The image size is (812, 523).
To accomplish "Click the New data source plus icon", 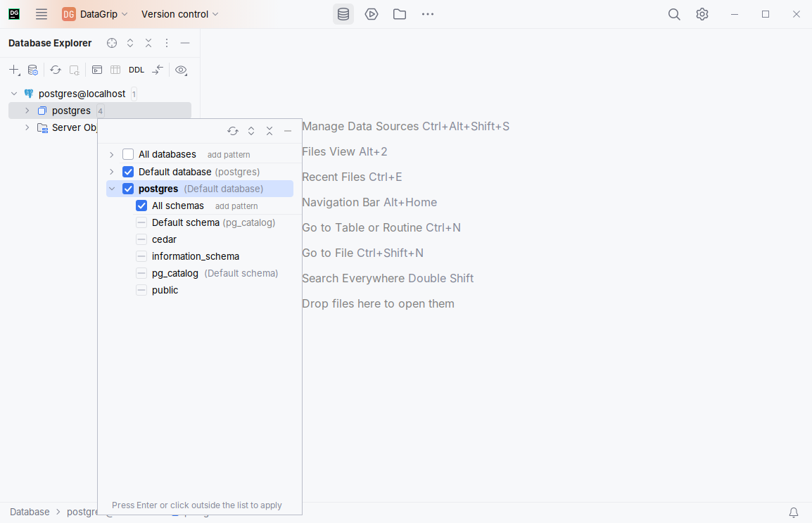I will coord(14,70).
